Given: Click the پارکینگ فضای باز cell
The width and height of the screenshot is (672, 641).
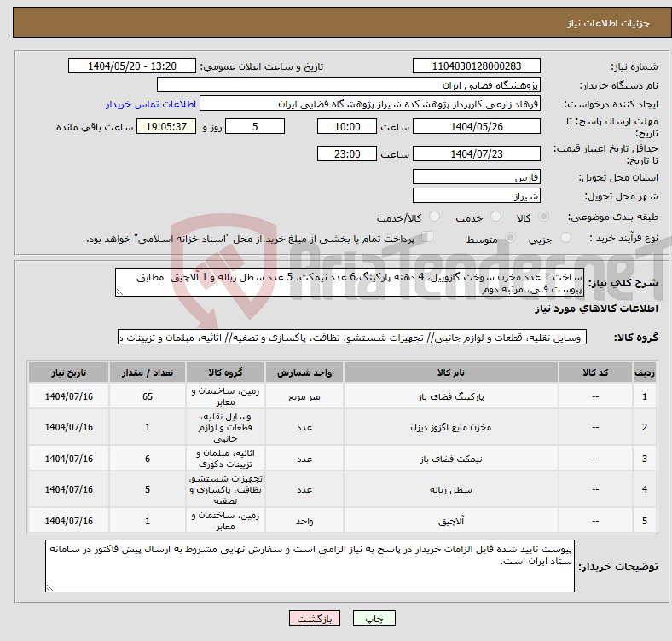Looking at the screenshot, I should coord(451,396).
